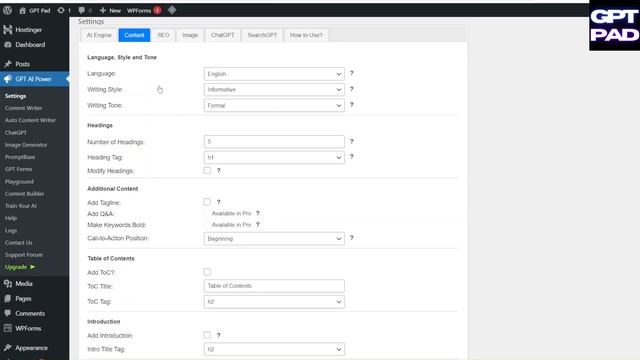Open GPT Forms in sidebar

pos(18,169)
